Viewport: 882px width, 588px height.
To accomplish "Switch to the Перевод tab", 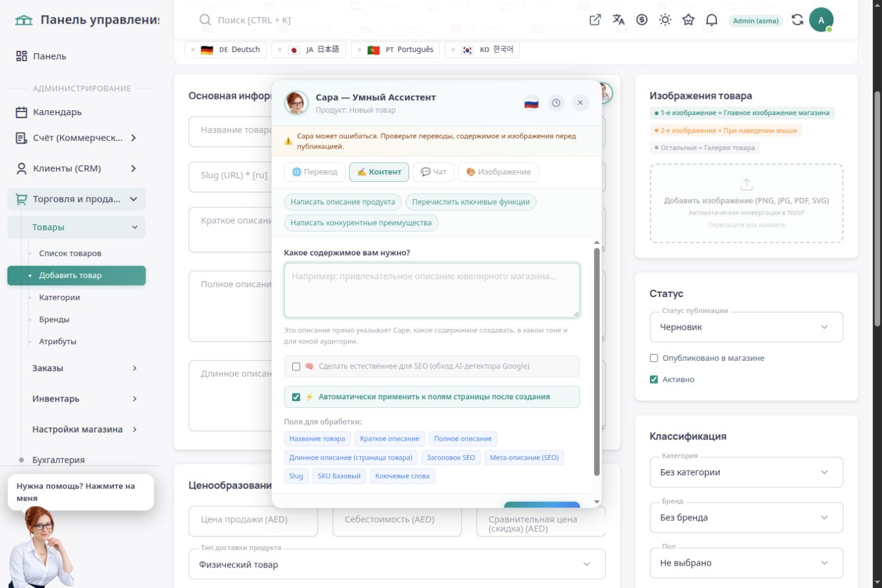I will (314, 172).
